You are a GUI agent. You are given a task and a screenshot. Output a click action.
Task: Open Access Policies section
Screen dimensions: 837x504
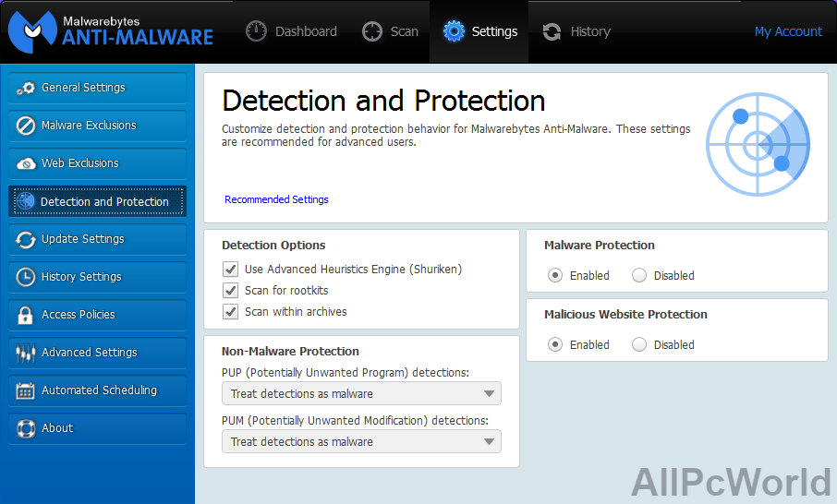(x=98, y=315)
